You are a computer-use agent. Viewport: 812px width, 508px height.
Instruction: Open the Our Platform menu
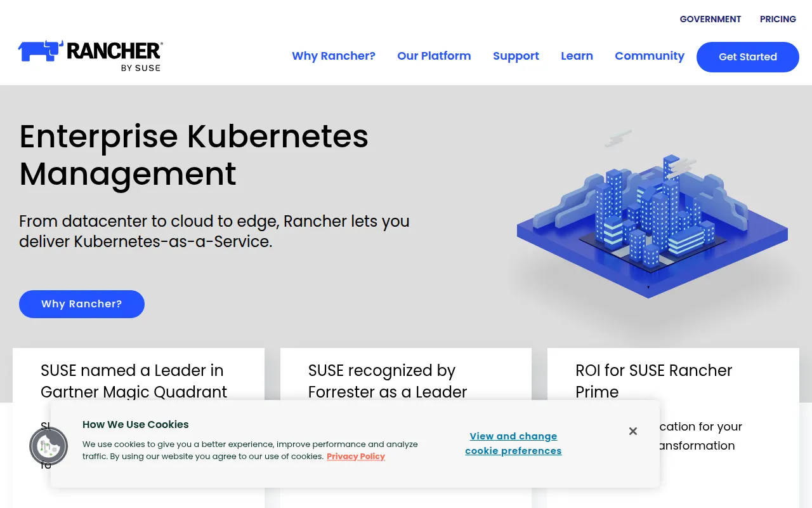[x=434, y=56]
